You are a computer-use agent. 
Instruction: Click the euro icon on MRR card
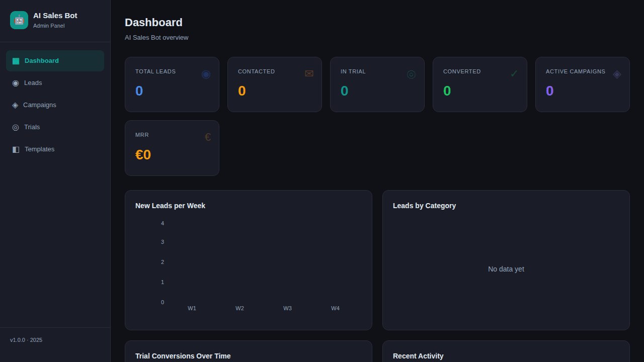coord(207,137)
